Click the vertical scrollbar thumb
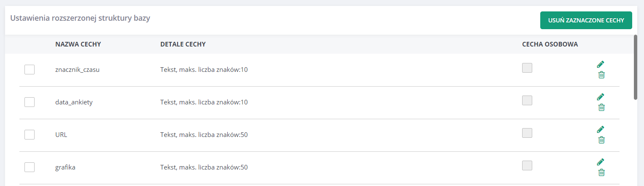 point(636,67)
